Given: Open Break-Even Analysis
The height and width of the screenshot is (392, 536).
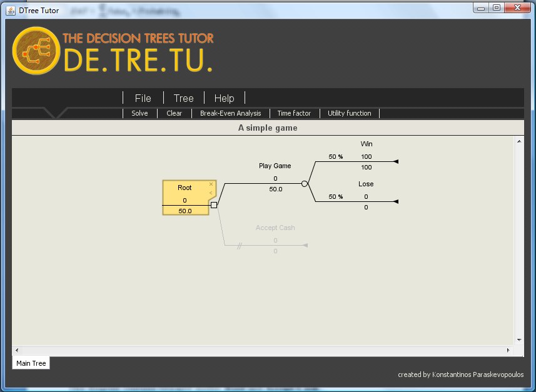Looking at the screenshot, I should pyautogui.click(x=230, y=113).
